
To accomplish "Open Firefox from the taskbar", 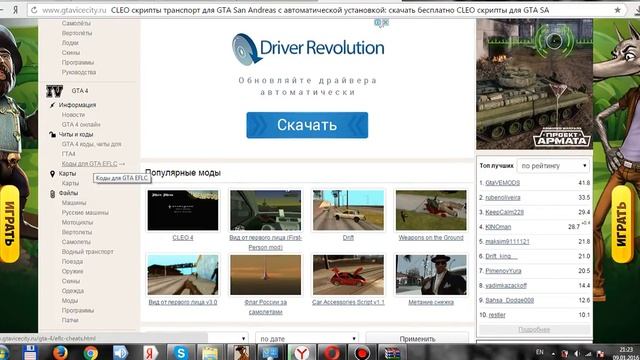I will [x=60, y=353].
